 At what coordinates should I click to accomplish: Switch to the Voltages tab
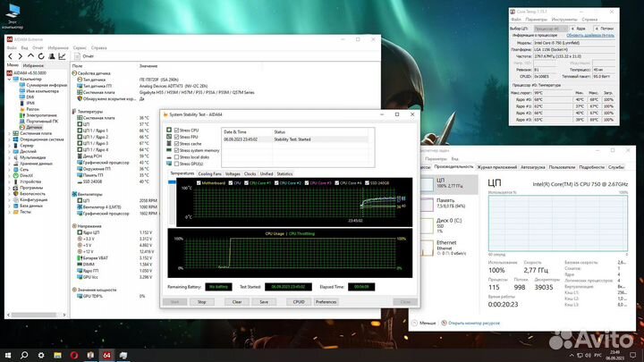[233, 174]
